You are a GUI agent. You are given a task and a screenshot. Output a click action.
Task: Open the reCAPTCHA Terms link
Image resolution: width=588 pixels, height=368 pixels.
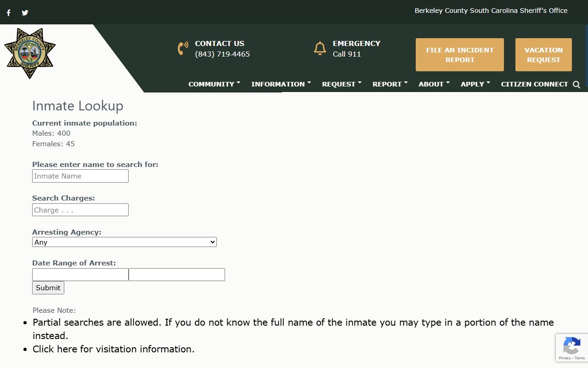click(x=579, y=358)
